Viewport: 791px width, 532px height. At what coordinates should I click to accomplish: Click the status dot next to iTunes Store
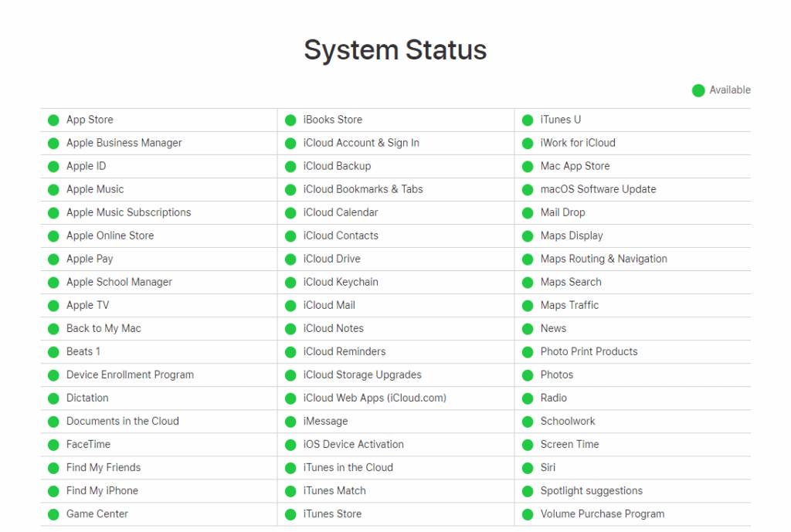coord(290,514)
